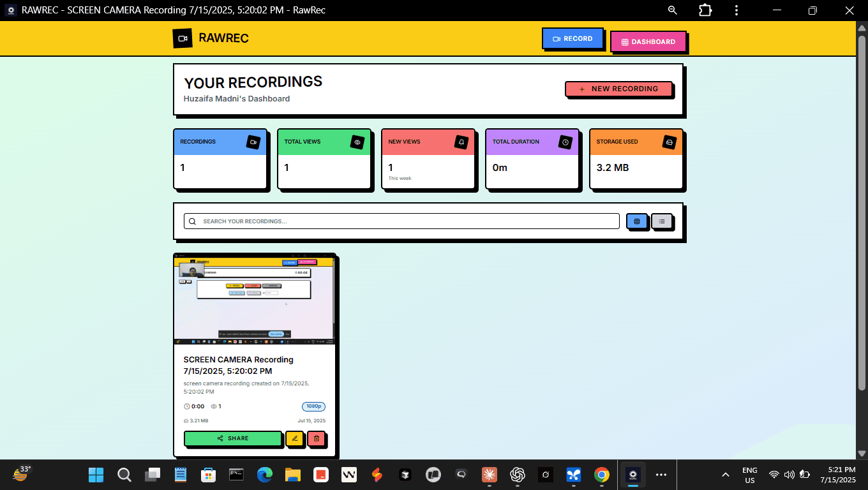Click the ENG US language indicator
The width and height of the screenshot is (868, 490).
[750, 475]
